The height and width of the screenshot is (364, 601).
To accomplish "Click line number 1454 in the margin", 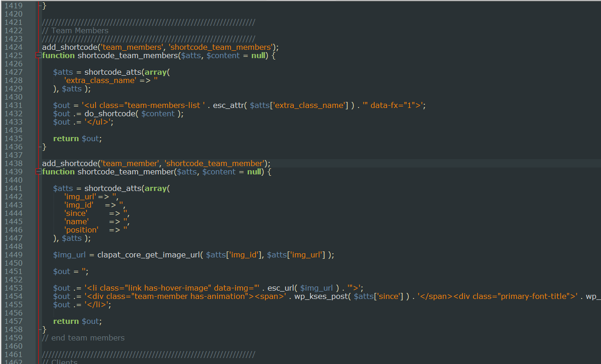I will coord(13,296).
